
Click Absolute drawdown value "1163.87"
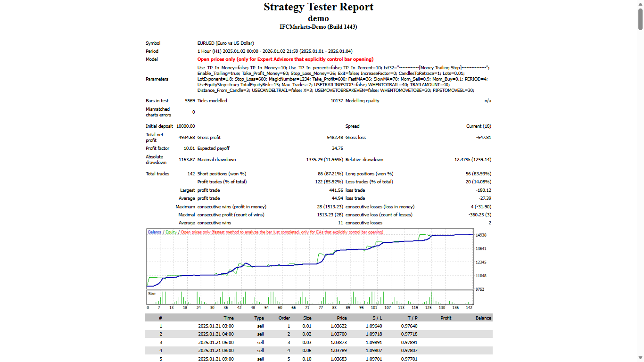coord(187,160)
